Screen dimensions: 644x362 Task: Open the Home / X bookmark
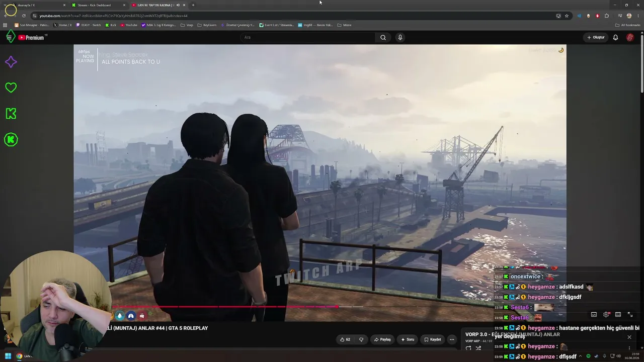(x=63, y=25)
